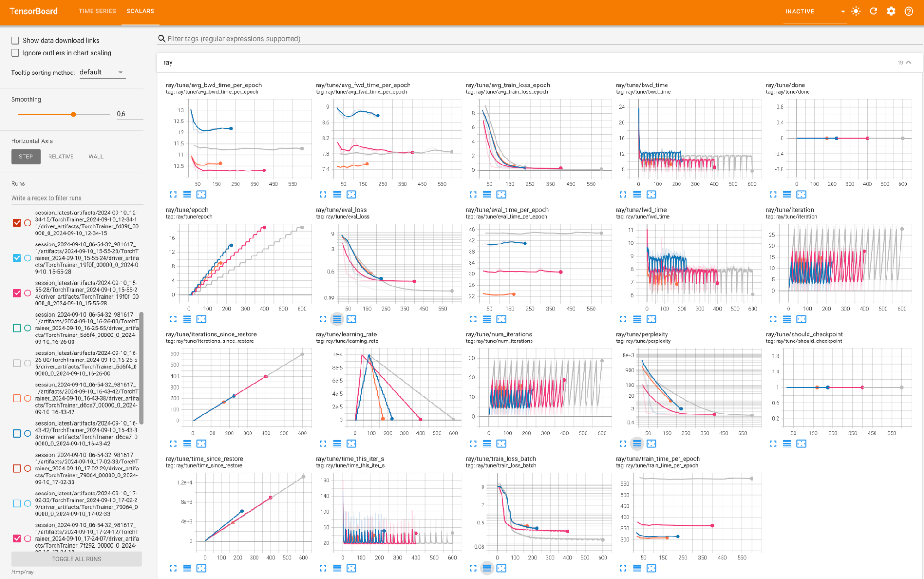This screenshot has width=924, height=579.
Task: Toggle the Show data download links checkbox
Action: coord(15,40)
